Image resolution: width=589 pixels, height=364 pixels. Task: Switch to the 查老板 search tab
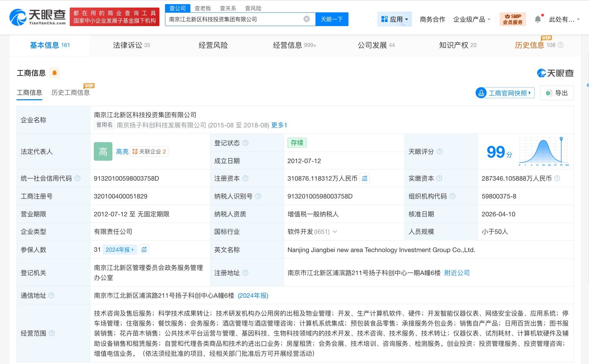click(x=203, y=8)
